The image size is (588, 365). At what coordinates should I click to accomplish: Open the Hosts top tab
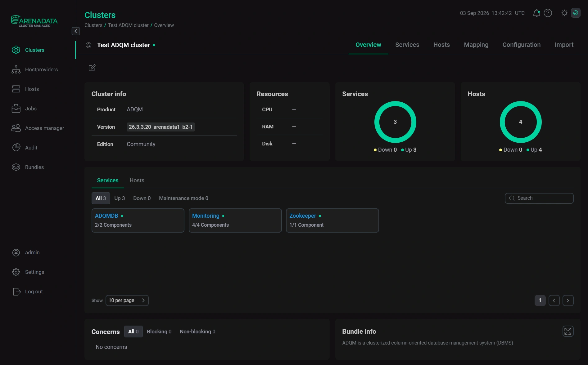click(x=441, y=45)
